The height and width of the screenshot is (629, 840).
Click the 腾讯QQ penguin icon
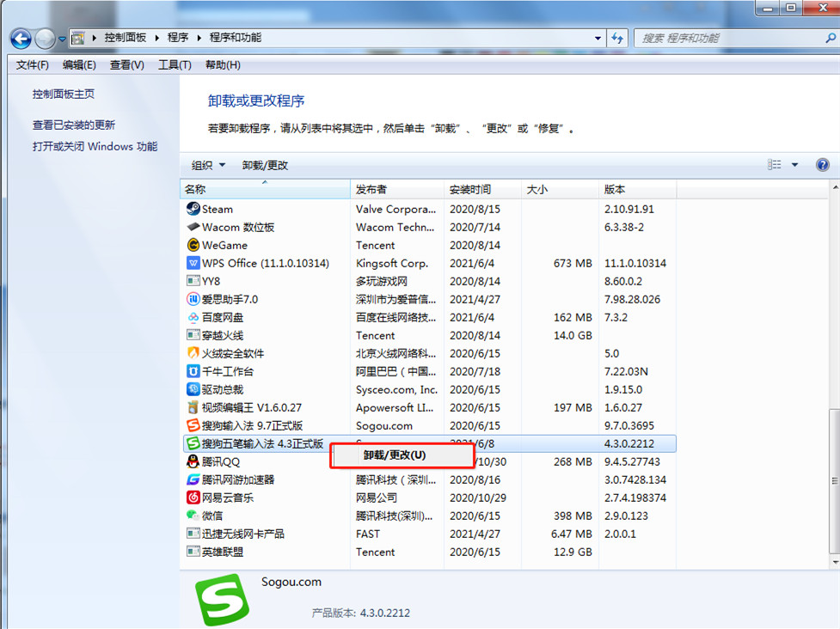point(193,461)
